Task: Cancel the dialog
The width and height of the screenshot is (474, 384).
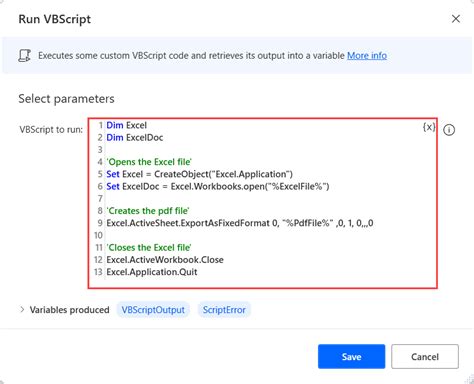Action: (x=425, y=356)
